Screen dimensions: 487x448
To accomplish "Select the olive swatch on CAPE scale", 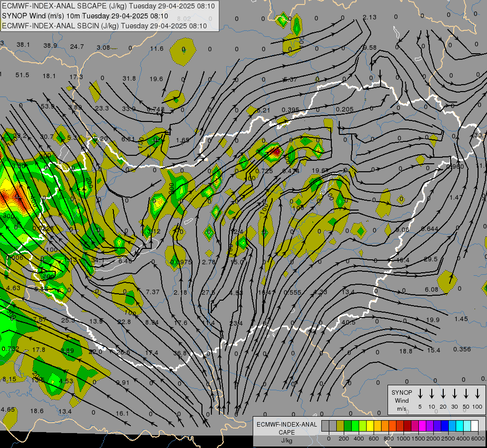I will pyautogui.click(x=340, y=426).
